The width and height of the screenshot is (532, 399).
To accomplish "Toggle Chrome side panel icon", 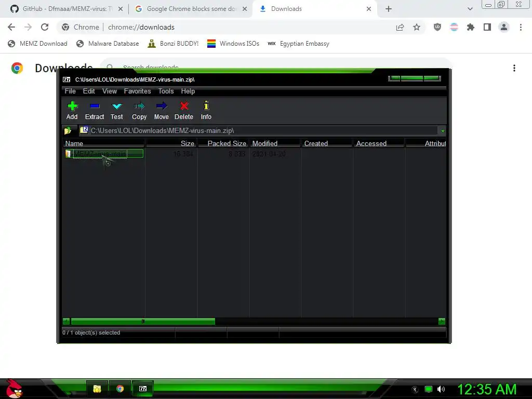I will click(487, 27).
